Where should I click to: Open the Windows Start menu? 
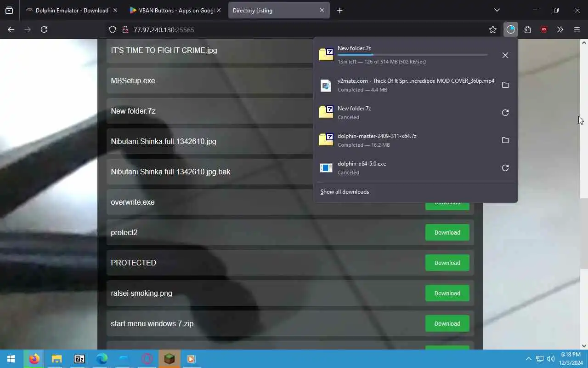(x=11, y=359)
